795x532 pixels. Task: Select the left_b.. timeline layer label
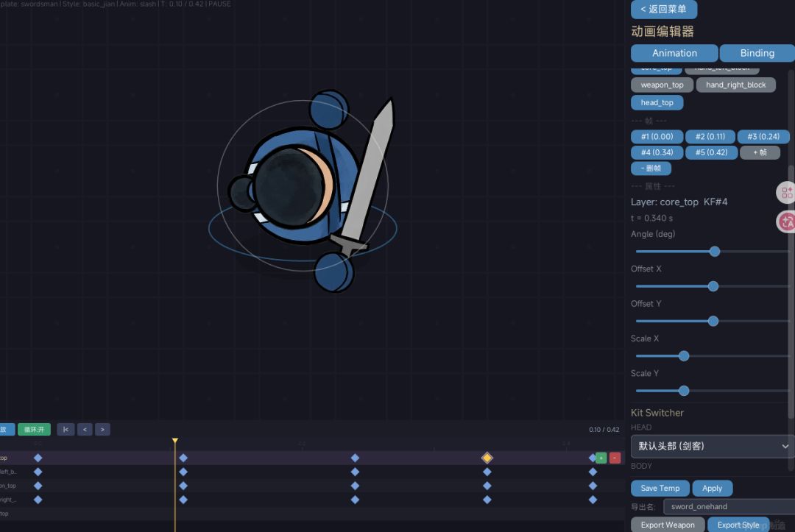point(8,472)
